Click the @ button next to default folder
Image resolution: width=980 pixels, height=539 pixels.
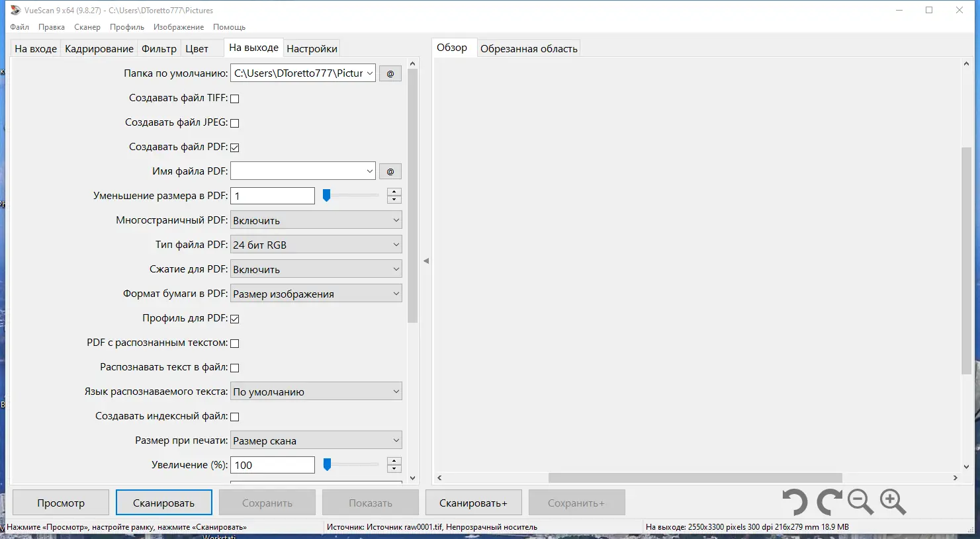coord(390,73)
